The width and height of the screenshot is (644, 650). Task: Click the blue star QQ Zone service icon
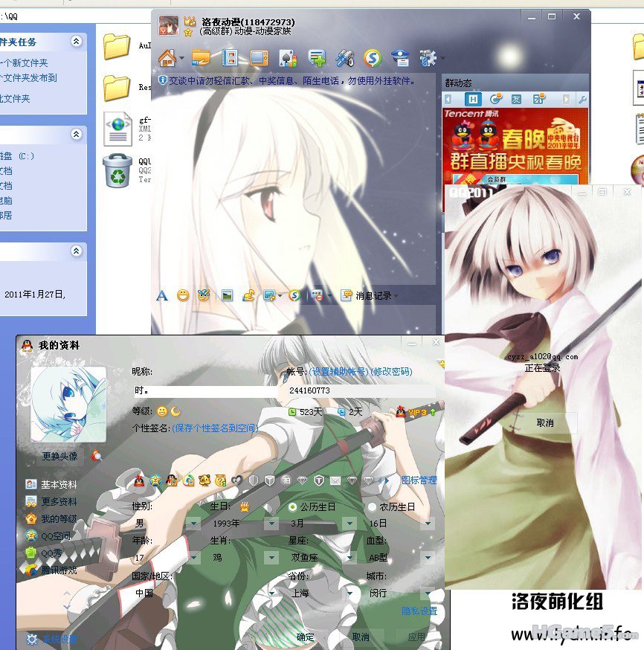click(x=155, y=480)
